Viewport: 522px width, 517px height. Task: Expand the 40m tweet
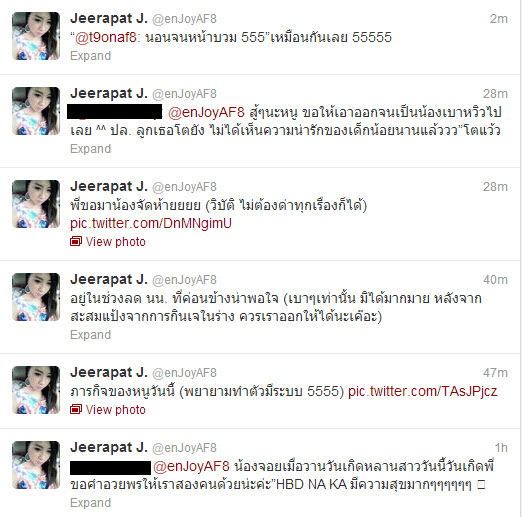(90, 335)
